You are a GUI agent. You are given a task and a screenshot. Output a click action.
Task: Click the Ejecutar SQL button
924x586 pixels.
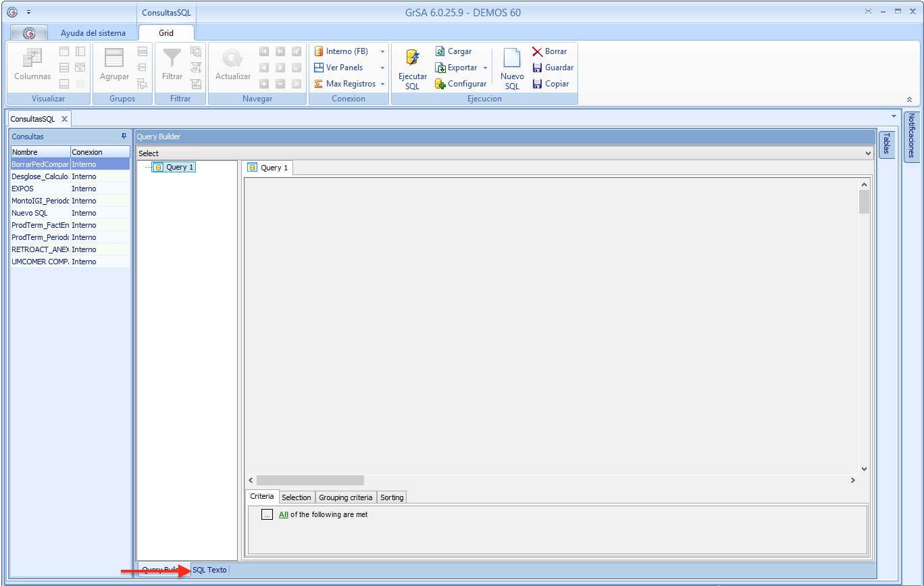[x=412, y=69]
